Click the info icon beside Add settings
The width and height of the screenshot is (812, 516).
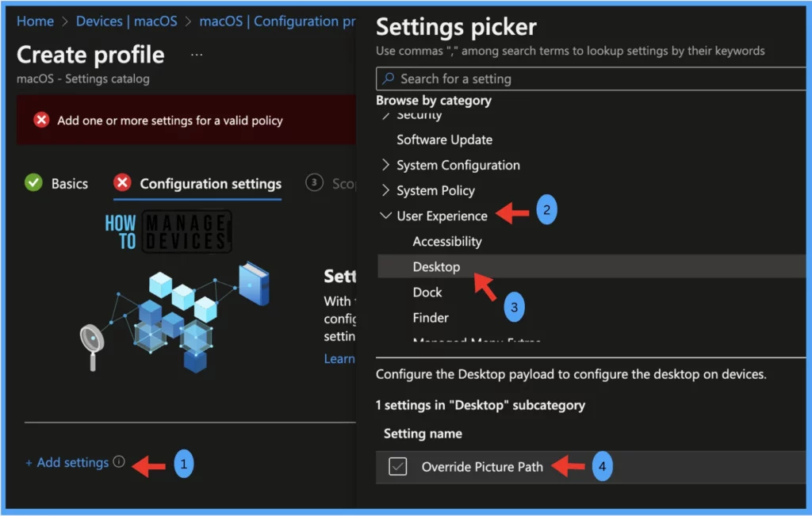(119, 462)
